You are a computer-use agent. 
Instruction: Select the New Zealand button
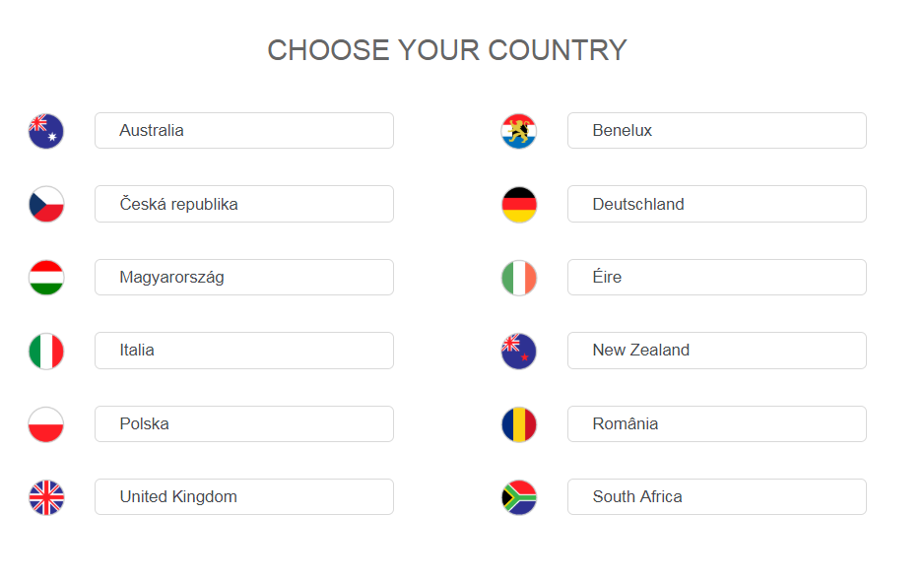point(717,351)
